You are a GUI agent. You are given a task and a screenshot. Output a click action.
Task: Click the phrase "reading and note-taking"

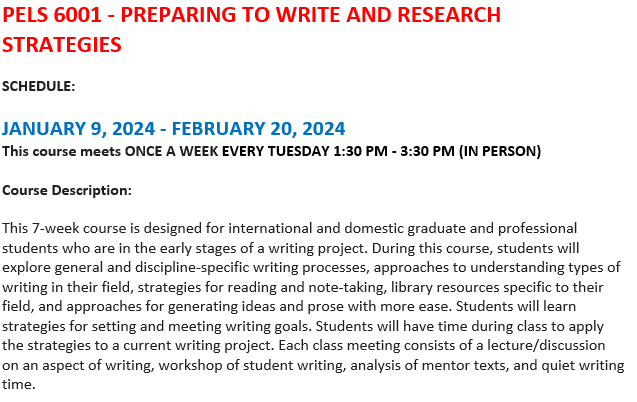pyautogui.click(x=304, y=287)
